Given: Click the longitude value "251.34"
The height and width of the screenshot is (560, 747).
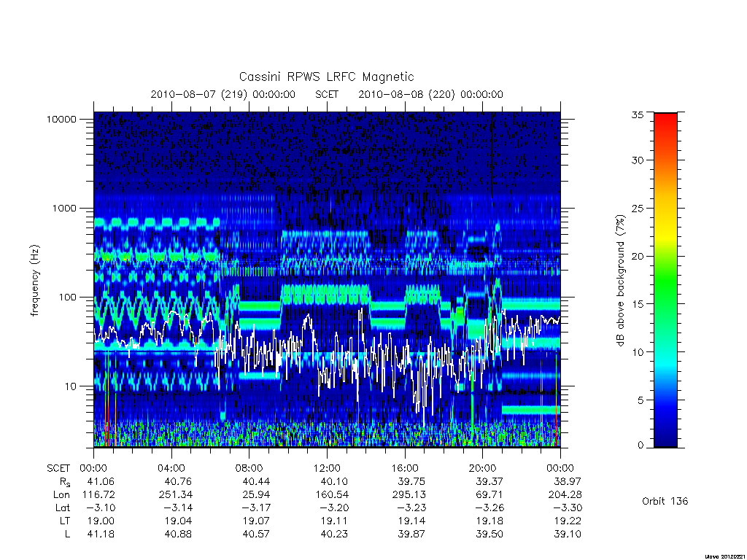Looking at the screenshot, I should click(176, 495).
